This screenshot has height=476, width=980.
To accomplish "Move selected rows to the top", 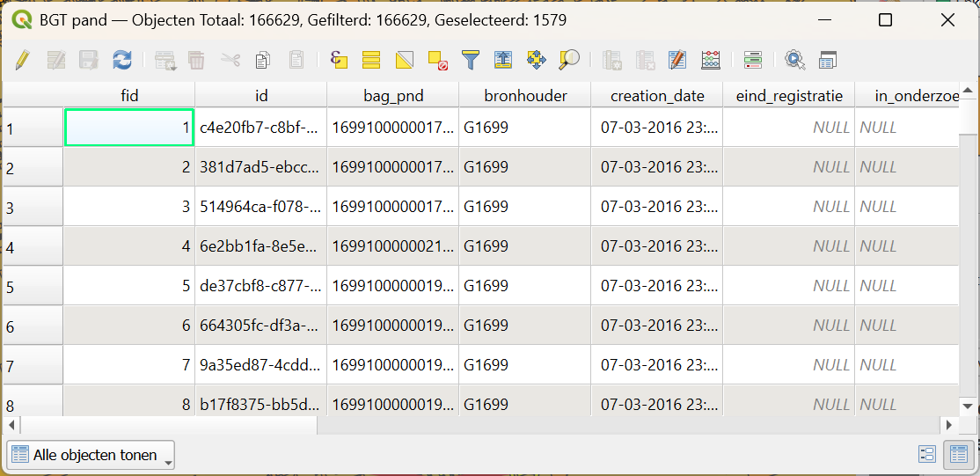I will point(503,60).
